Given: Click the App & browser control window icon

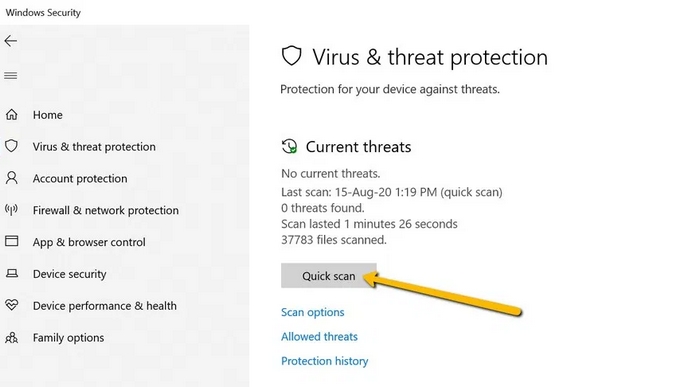Looking at the screenshot, I should [x=12, y=241].
